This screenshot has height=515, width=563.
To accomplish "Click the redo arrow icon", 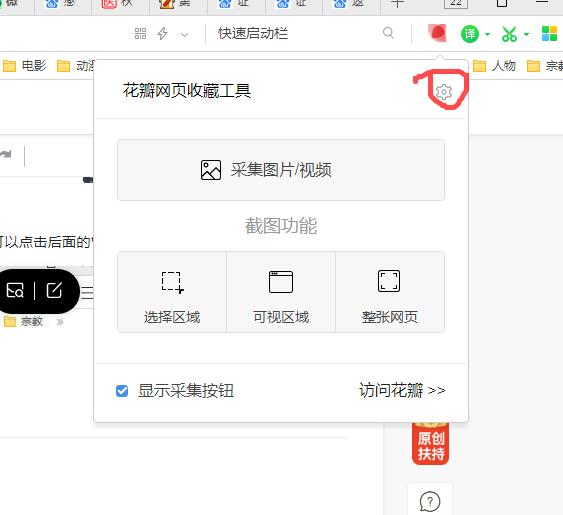I will point(6,154).
